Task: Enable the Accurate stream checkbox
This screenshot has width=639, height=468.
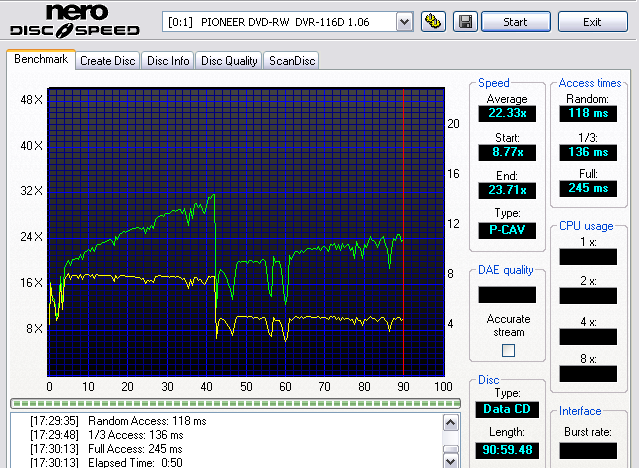Action: [508, 350]
